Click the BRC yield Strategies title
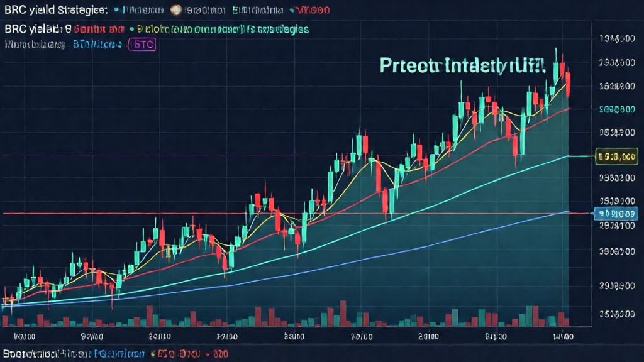Screen dimensions: 644x362 55,11
